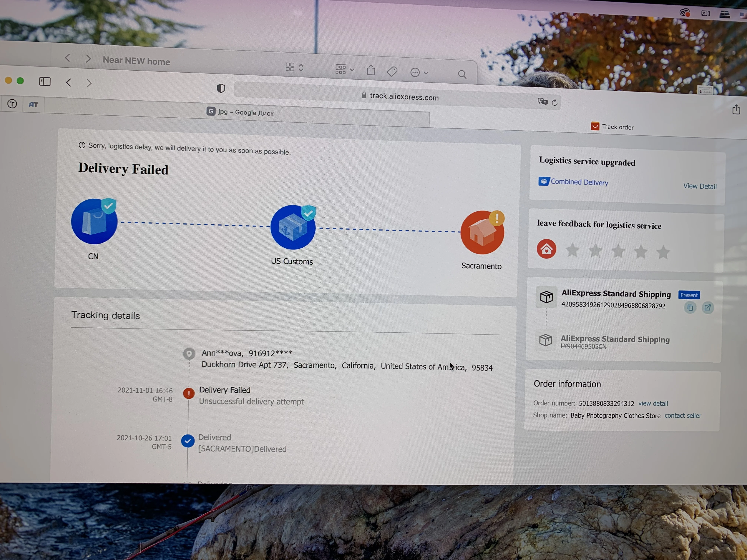Screen dimensions: 747x560
Task: Click the track.aliexpress.com address bar
Action: click(404, 97)
